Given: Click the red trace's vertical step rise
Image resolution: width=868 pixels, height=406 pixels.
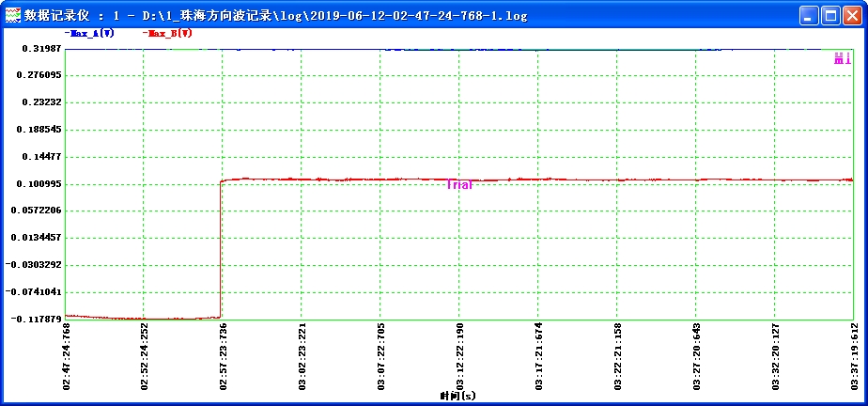Looking at the screenshot, I should click(x=221, y=249).
